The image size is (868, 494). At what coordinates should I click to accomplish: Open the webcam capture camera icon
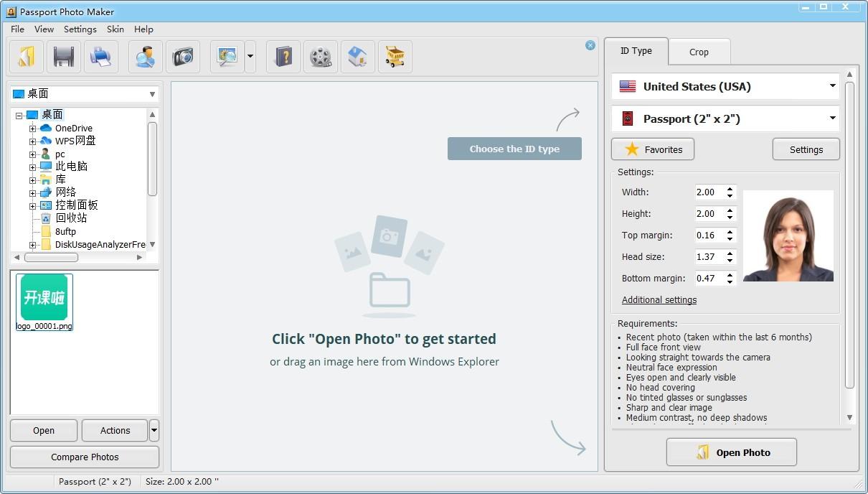[x=183, y=57]
